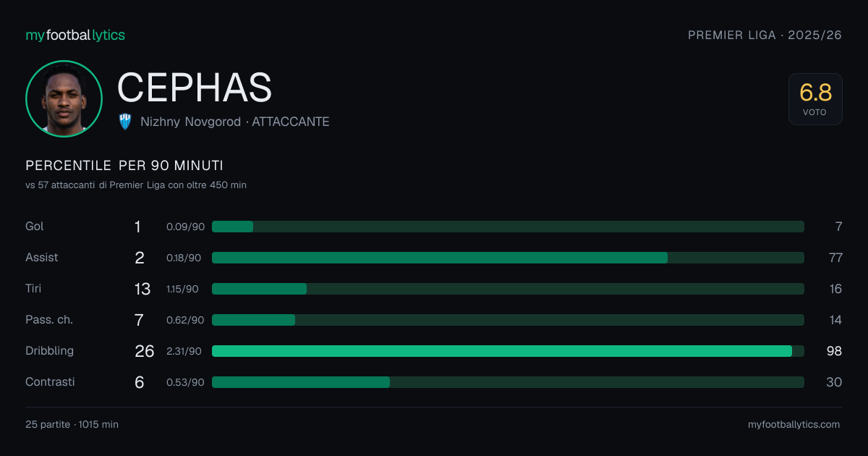
Task: Click the Gol percentile bar
Action: tap(508, 227)
